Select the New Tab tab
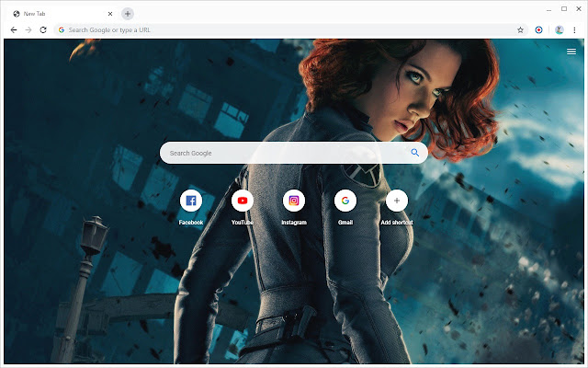Screen dimensions: 588x368 pyautogui.click(x=62, y=14)
